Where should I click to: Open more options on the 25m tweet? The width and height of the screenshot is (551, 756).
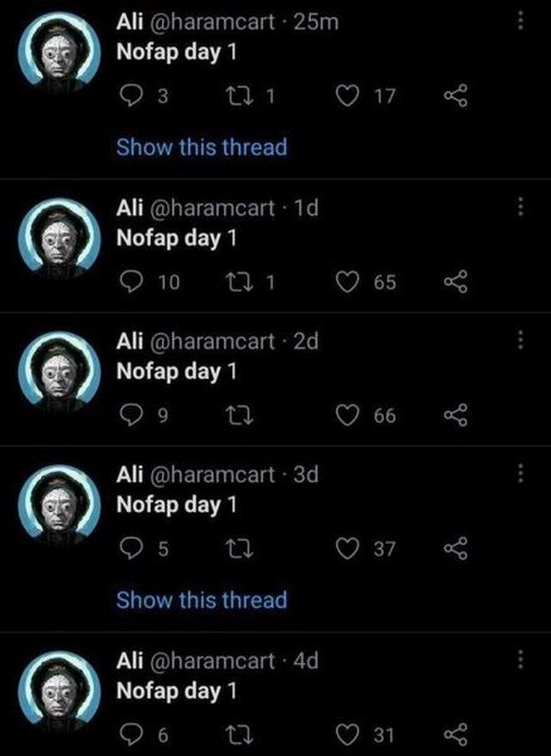pyautogui.click(x=520, y=21)
